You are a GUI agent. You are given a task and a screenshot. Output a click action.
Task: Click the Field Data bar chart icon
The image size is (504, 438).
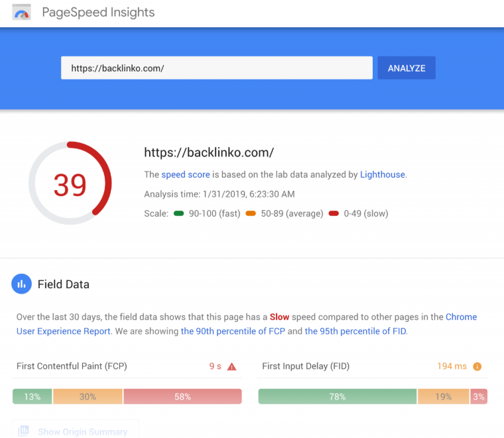coord(21,284)
